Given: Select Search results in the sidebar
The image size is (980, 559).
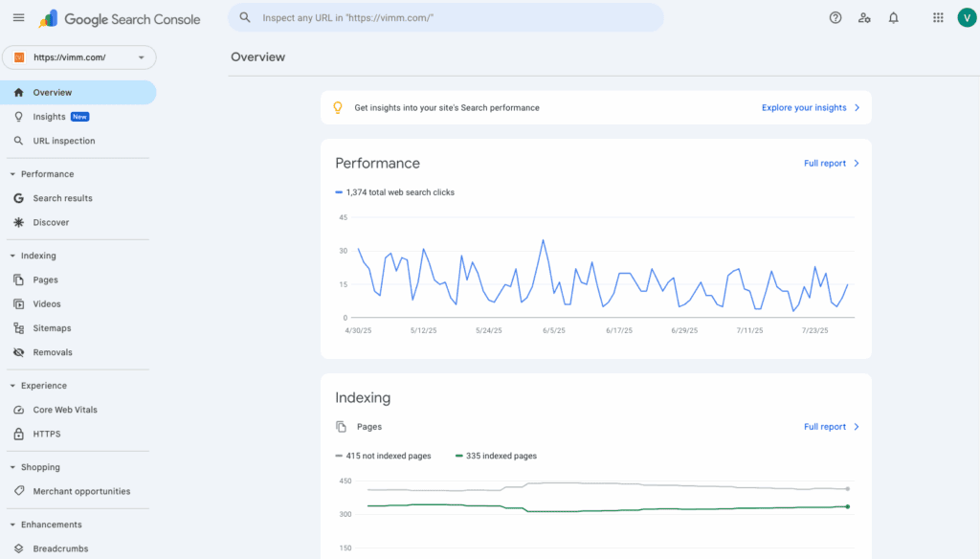Looking at the screenshot, I should click(x=62, y=198).
